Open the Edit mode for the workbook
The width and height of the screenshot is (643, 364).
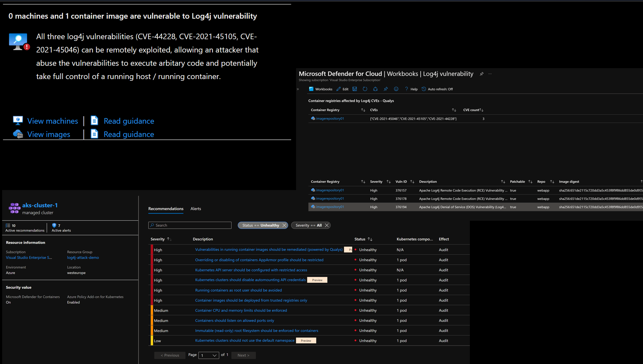point(342,89)
